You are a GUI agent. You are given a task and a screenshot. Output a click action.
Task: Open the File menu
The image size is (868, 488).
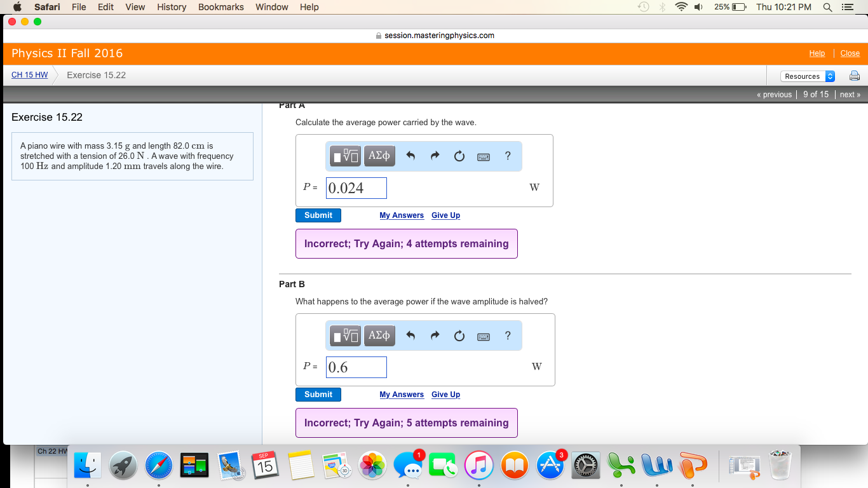[x=79, y=7]
